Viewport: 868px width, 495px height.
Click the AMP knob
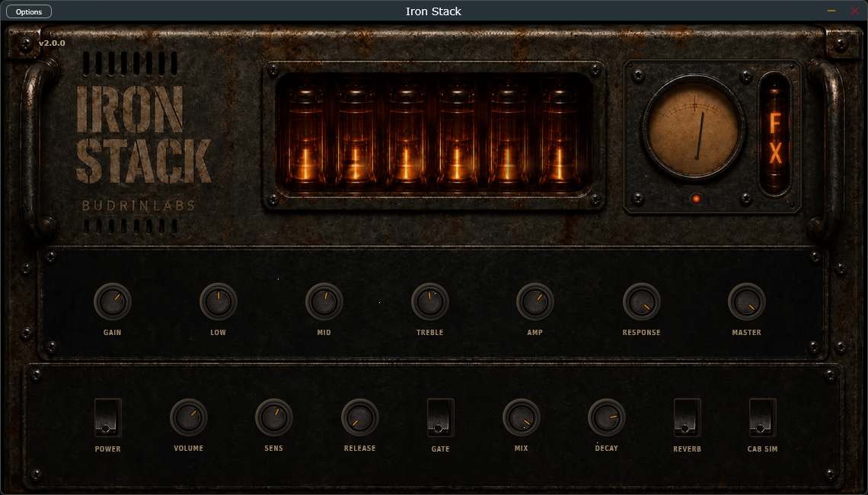535,302
